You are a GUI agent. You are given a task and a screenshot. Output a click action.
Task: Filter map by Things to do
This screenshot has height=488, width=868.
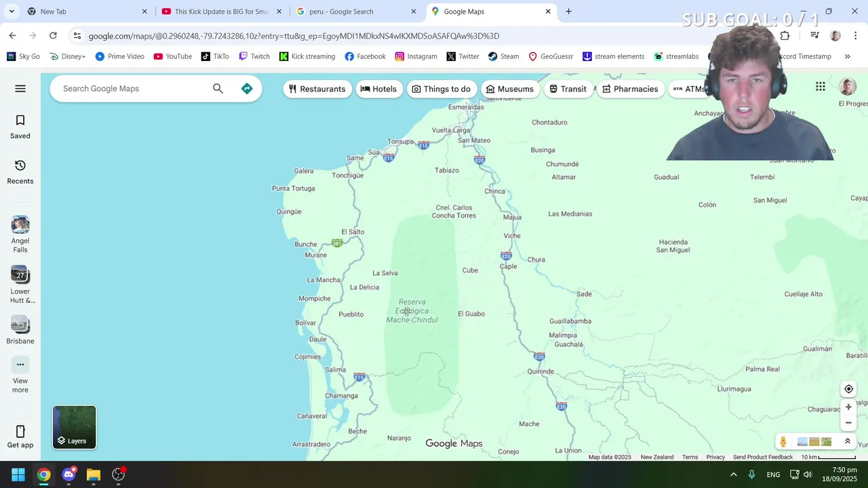(441, 89)
